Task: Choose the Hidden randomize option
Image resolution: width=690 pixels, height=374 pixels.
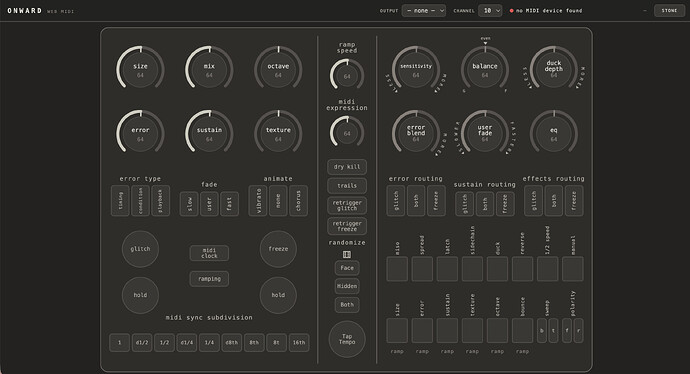Action: click(347, 286)
